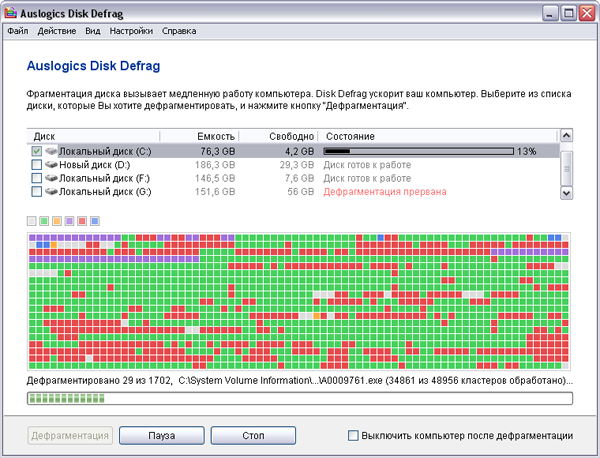The image size is (600, 458).
Task: Click the Пауза button
Action: (161, 435)
